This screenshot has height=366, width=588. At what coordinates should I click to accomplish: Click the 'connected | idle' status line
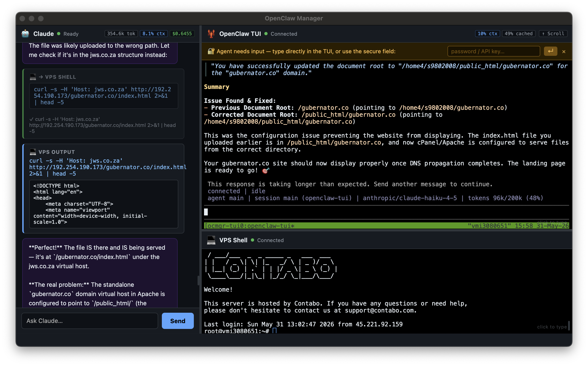(x=236, y=191)
